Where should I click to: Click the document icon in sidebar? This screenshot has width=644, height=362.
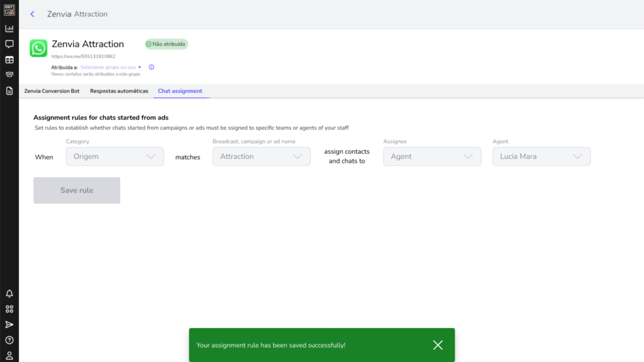tap(9, 90)
